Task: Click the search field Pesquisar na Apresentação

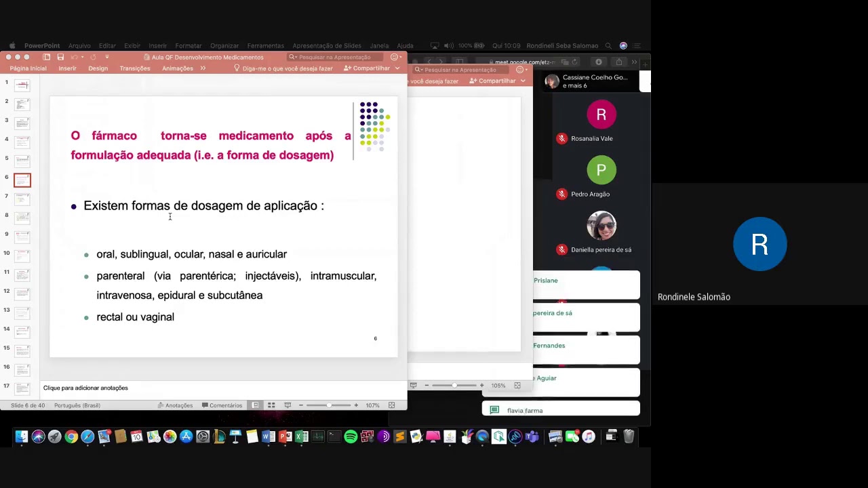Action: click(x=335, y=57)
